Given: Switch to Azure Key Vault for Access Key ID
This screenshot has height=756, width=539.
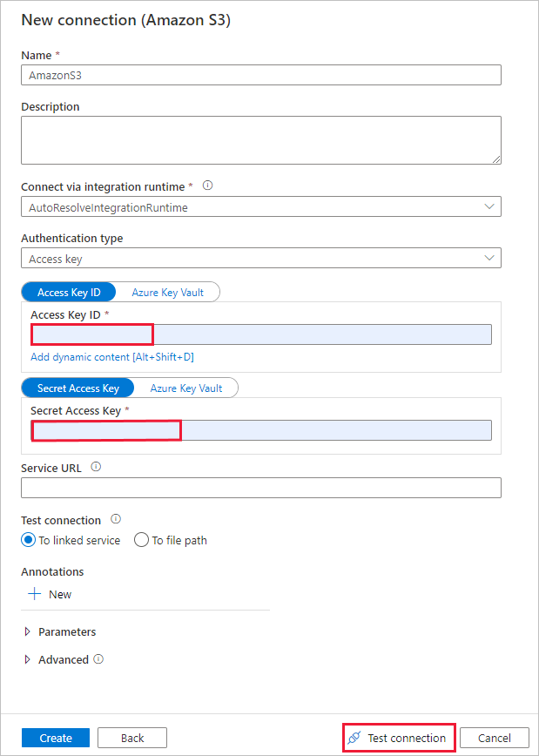Looking at the screenshot, I should [x=168, y=291].
